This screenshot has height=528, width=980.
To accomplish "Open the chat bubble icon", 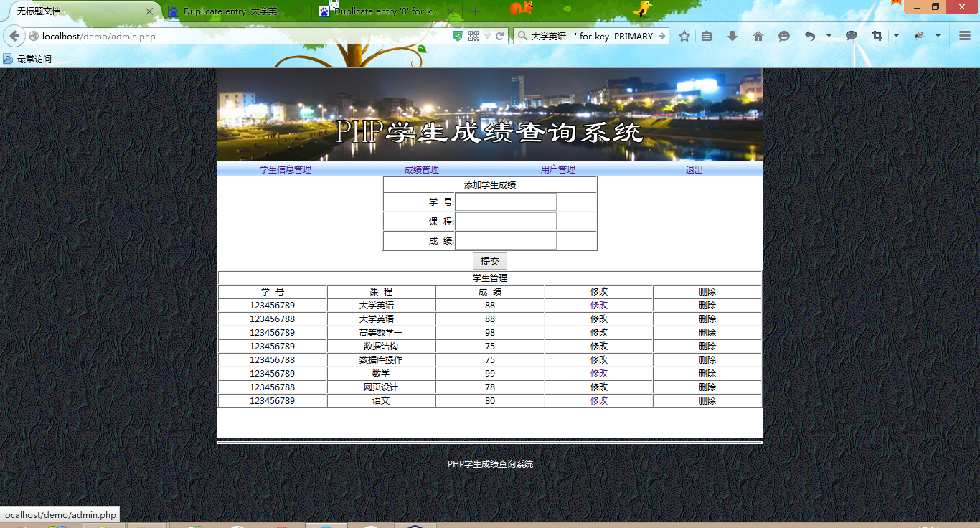I will pyautogui.click(x=852, y=36).
